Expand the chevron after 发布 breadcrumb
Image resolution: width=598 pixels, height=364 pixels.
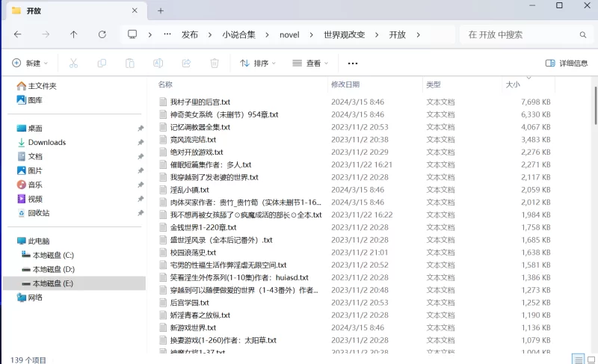coord(210,35)
